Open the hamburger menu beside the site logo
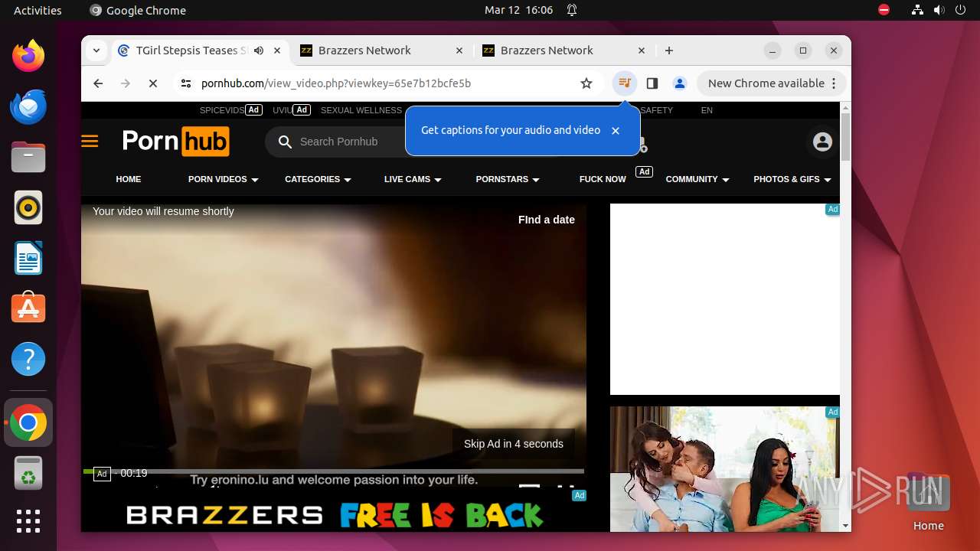Viewport: 980px width, 551px height. [x=90, y=142]
